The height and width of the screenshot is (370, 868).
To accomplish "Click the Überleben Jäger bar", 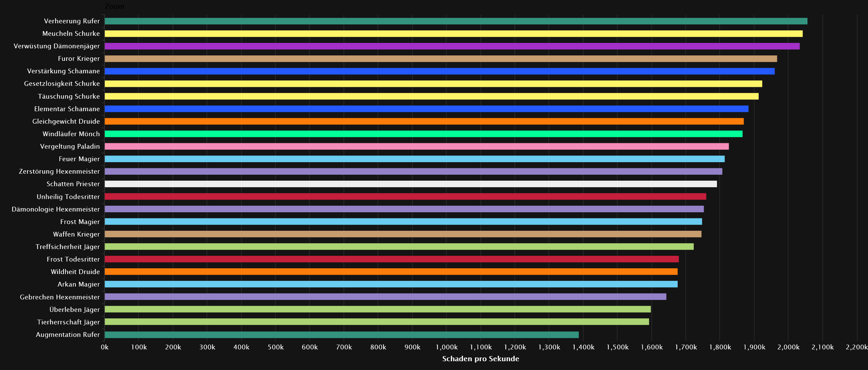I will pyautogui.click(x=378, y=309).
